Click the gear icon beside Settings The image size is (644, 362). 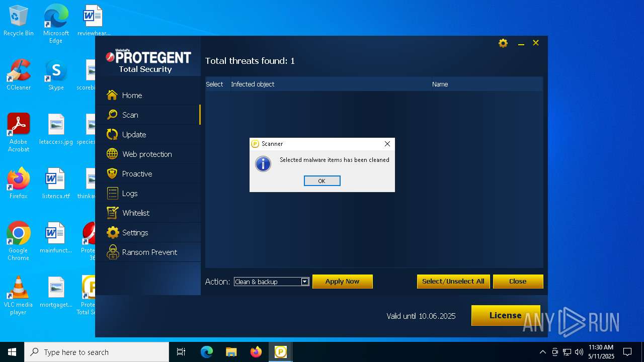click(113, 232)
